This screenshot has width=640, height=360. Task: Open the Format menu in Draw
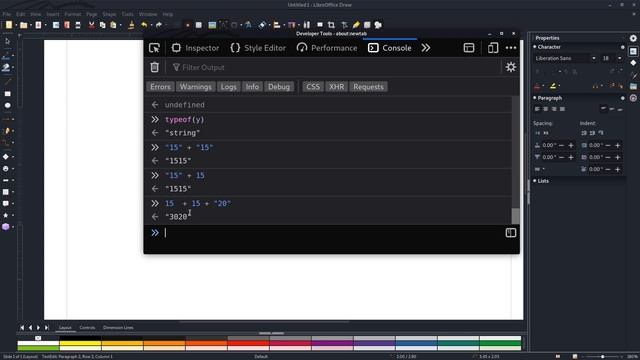click(x=73, y=14)
